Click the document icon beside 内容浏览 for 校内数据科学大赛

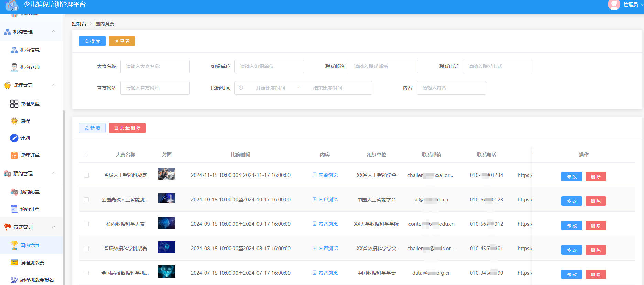[314, 224]
